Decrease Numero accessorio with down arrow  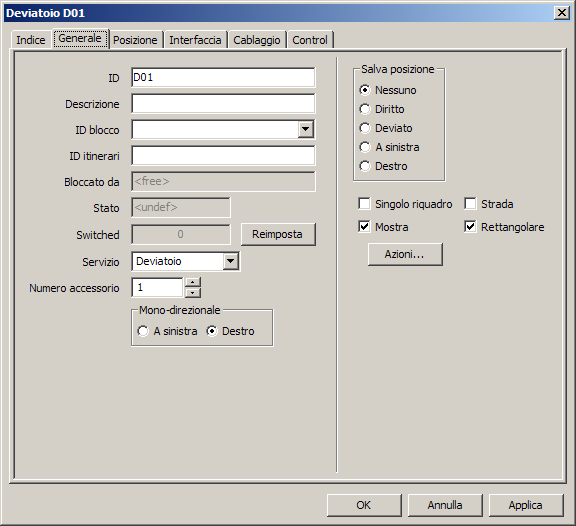coord(193,292)
